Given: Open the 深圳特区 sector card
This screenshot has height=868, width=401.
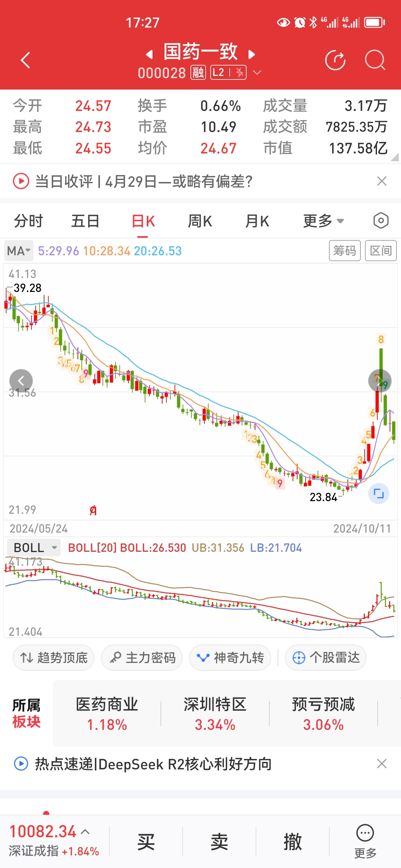Looking at the screenshot, I should (x=215, y=714).
